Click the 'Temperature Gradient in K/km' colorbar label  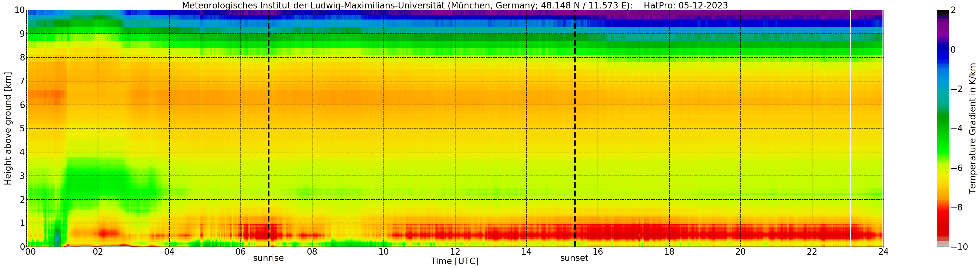coord(973,128)
